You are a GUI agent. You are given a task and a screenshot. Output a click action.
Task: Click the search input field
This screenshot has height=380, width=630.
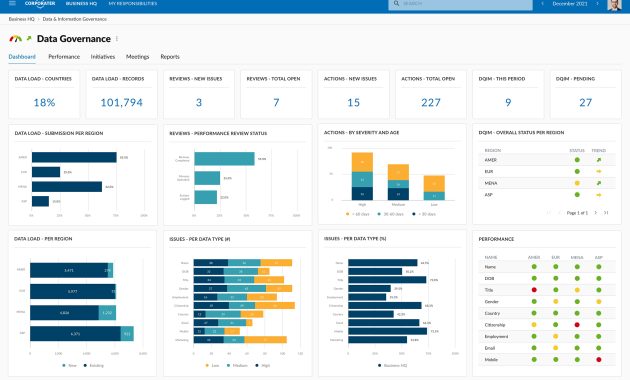coord(460,4)
